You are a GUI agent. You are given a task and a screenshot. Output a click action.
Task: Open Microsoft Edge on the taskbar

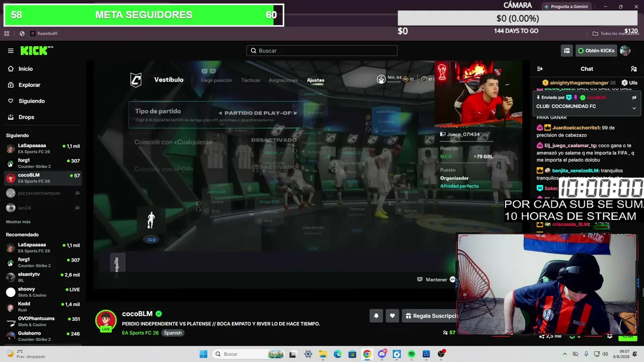tap(337, 354)
